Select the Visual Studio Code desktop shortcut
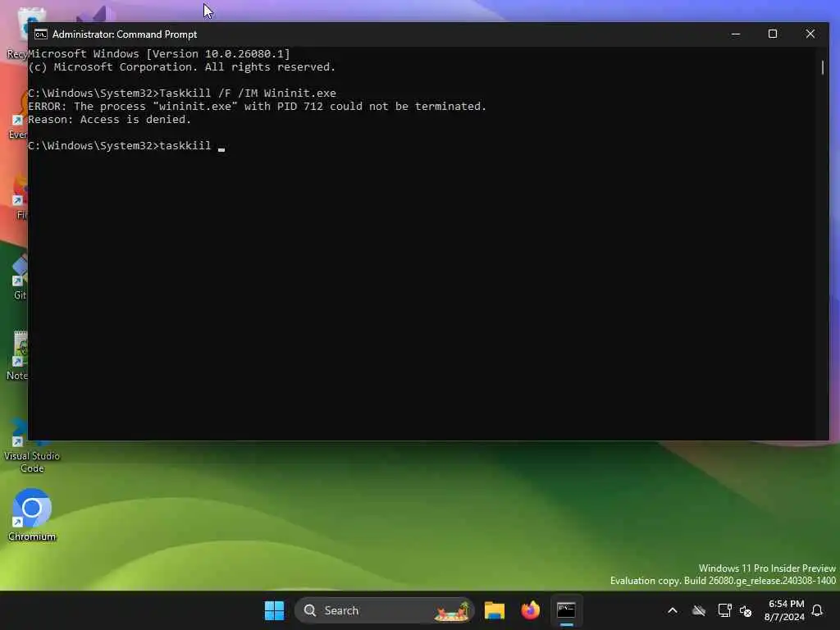This screenshot has height=630, width=840. coord(32,445)
